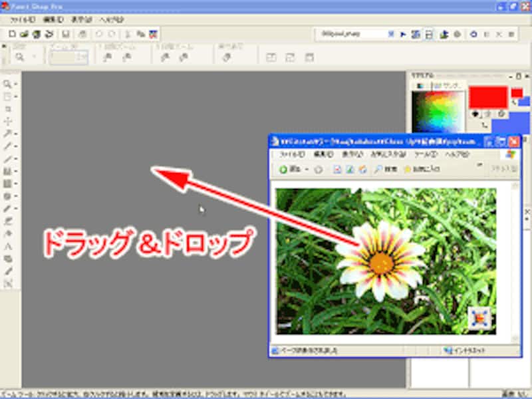Click the Save floppy disk icon
Screen dimensions: 532x399
[66, 33]
